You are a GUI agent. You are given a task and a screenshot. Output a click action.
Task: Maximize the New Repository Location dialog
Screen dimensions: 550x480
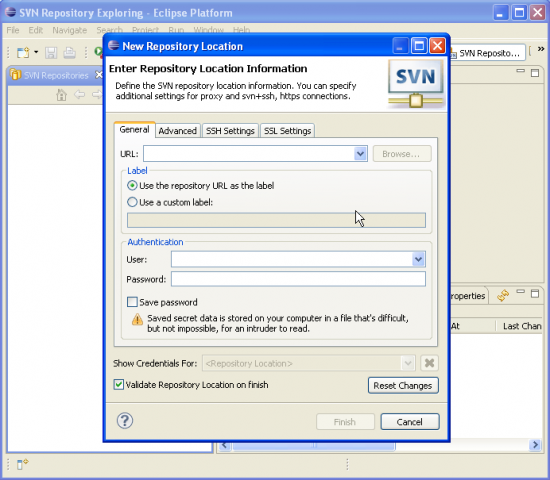point(419,46)
